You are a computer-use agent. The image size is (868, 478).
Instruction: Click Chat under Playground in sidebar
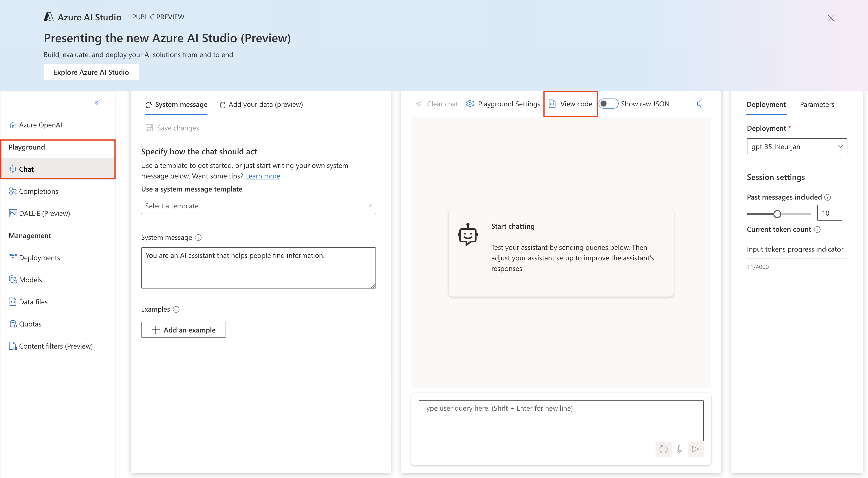pos(25,169)
